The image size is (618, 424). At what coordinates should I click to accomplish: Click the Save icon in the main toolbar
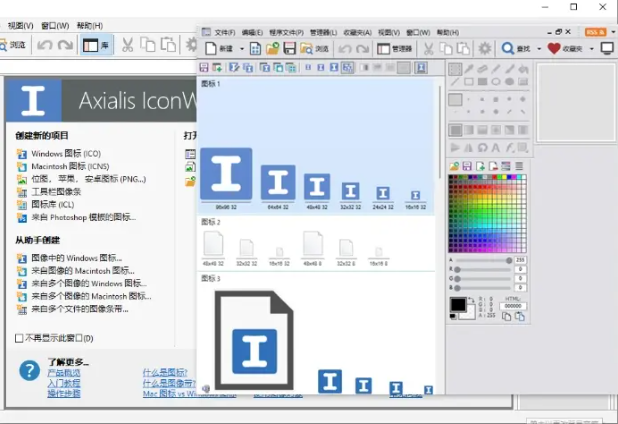point(289,48)
